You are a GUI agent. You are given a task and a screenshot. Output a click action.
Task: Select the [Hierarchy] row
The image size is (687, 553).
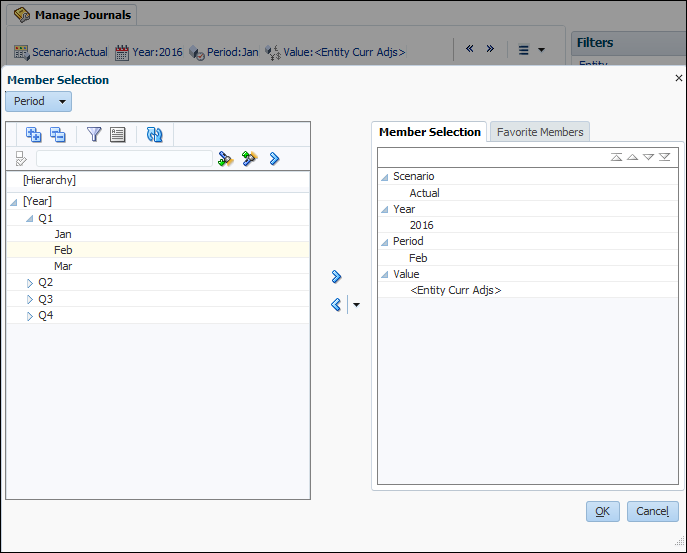(x=158, y=180)
